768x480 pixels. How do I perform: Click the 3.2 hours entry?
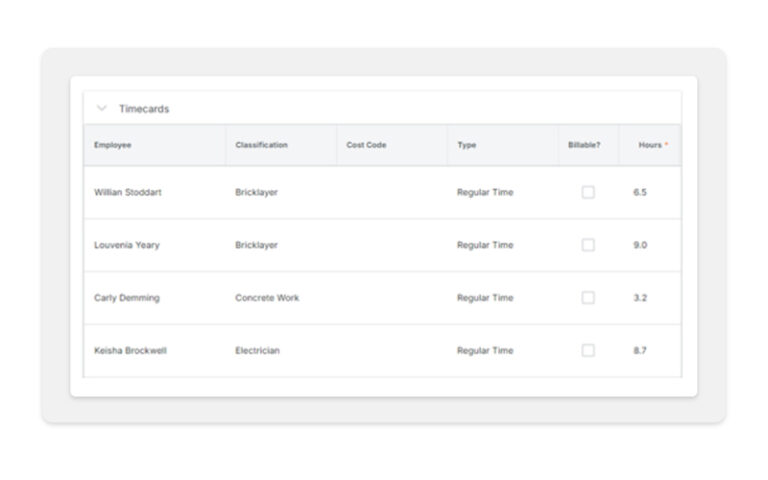click(640, 298)
